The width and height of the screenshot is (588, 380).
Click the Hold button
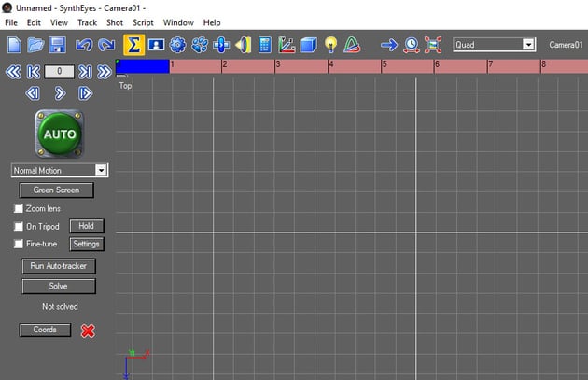point(86,226)
